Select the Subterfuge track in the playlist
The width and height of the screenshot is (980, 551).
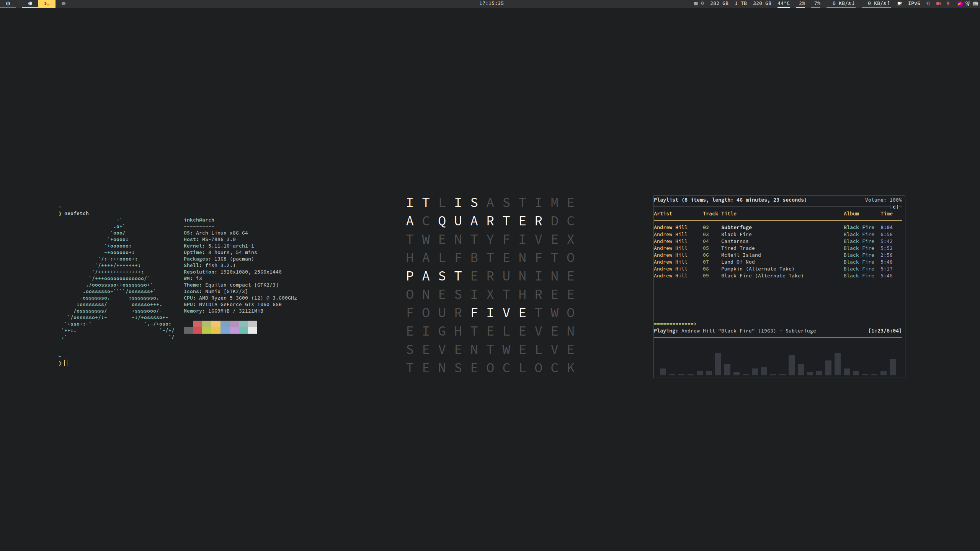click(773, 227)
